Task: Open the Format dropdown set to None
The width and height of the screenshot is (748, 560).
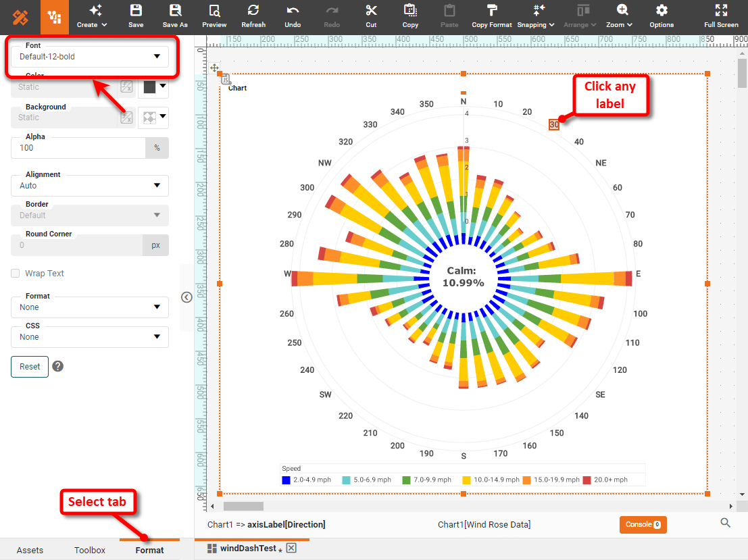Action: click(x=90, y=307)
